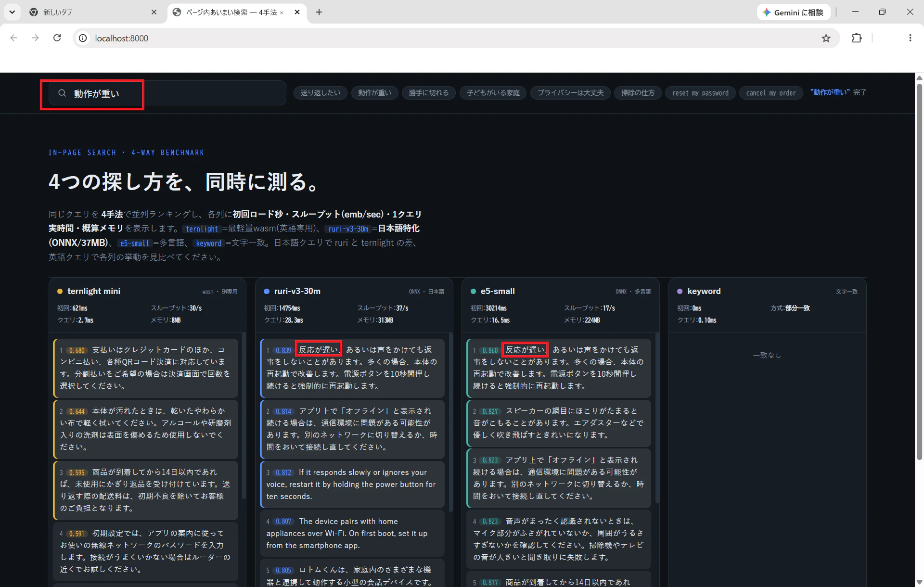Bookmark this page with the star
Screen dimensions: 924x587
(826, 38)
